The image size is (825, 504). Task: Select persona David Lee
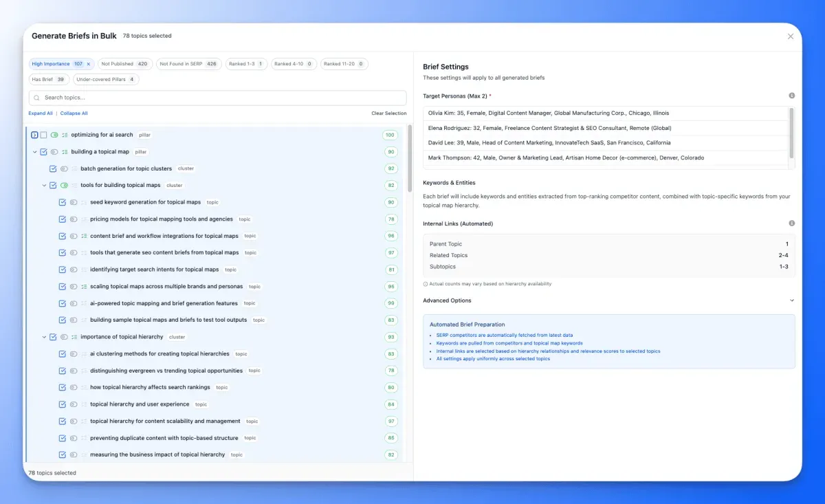(x=606, y=143)
